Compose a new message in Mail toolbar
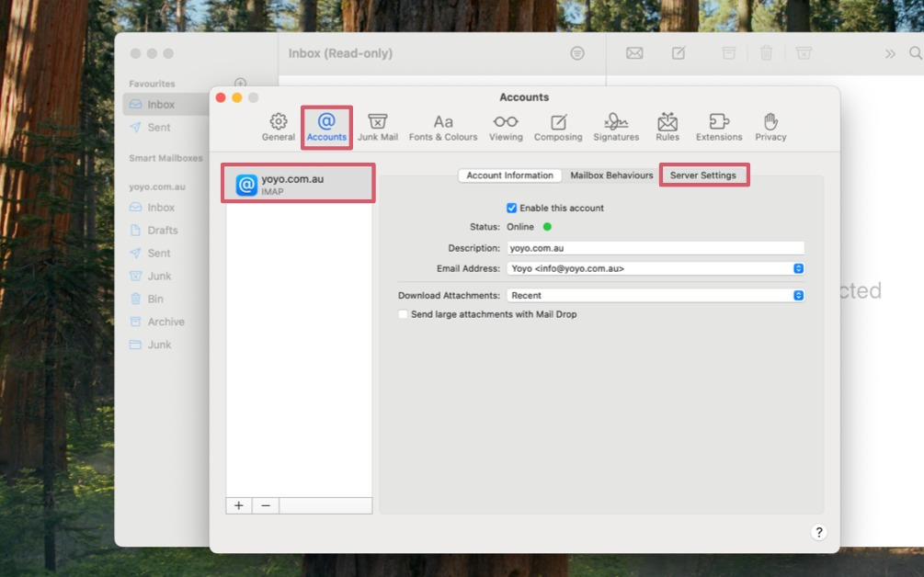 click(x=679, y=53)
